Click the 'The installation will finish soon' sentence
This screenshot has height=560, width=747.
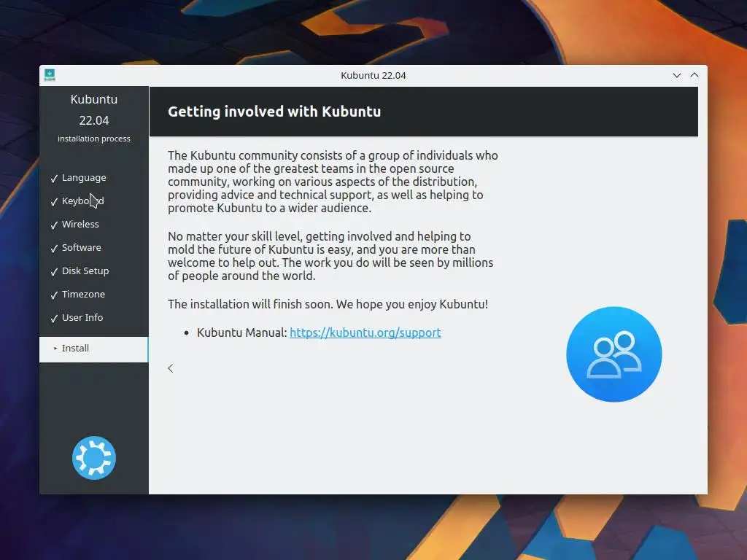[328, 304]
